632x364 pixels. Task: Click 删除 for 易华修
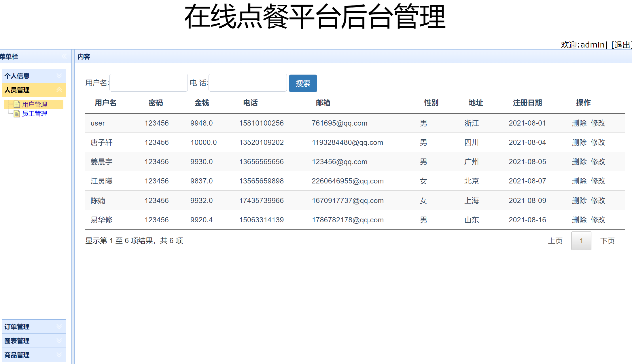coord(579,220)
